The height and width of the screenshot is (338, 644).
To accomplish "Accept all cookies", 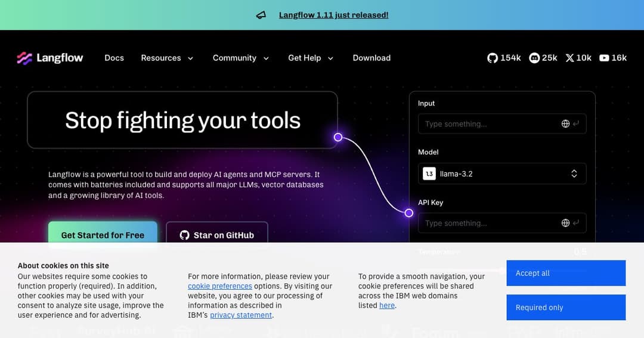I will [565, 273].
